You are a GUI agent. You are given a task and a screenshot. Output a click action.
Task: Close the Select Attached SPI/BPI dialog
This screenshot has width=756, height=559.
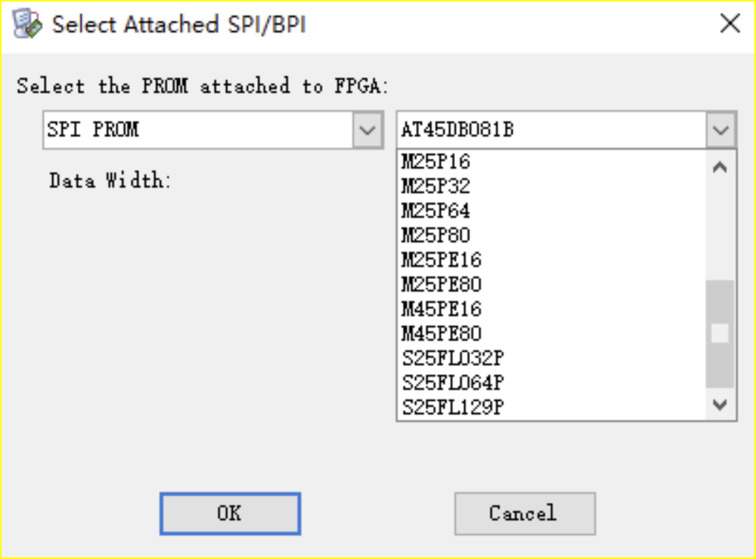point(730,24)
